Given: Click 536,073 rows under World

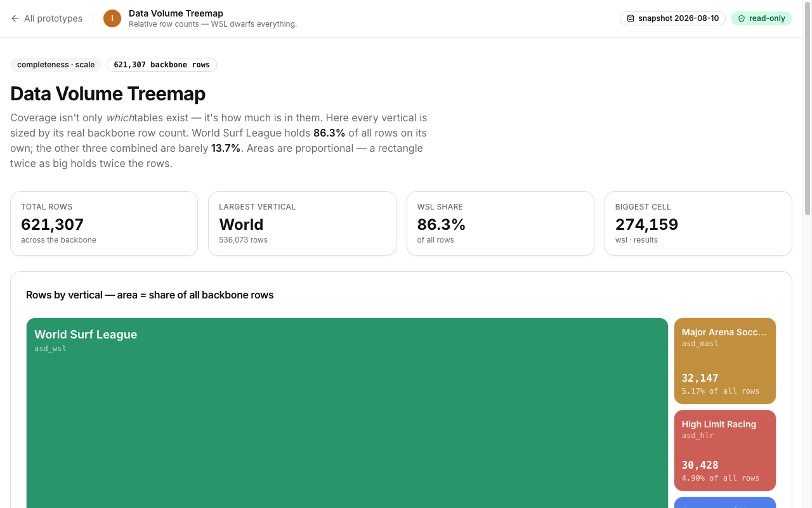Looking at the screenshot, I should pyautogui.click(x=244, y=240).
